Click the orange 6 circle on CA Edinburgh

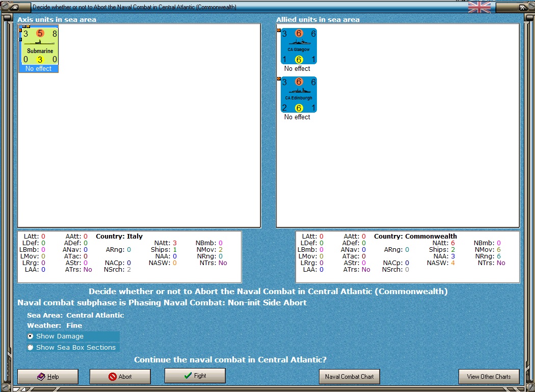pos(299,82)
